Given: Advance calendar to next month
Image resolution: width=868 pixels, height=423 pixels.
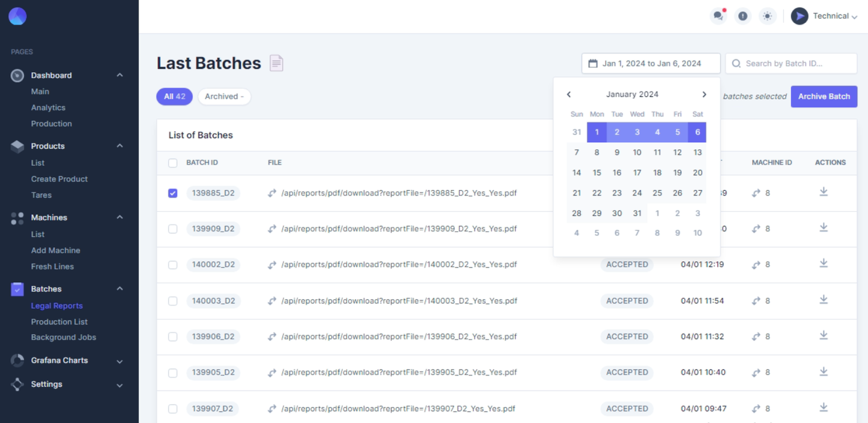Looking at the screenshot, I should (704, 94).
